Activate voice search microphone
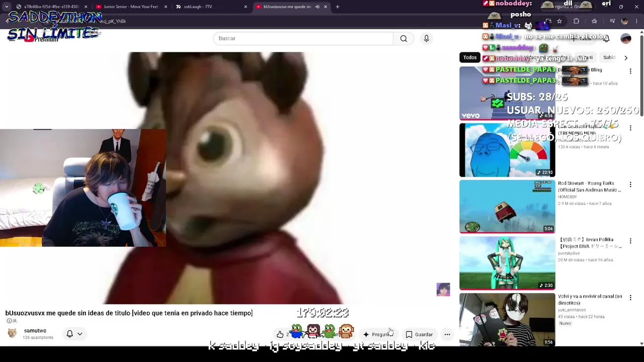The image size is (644, 362). pos(426,38)
